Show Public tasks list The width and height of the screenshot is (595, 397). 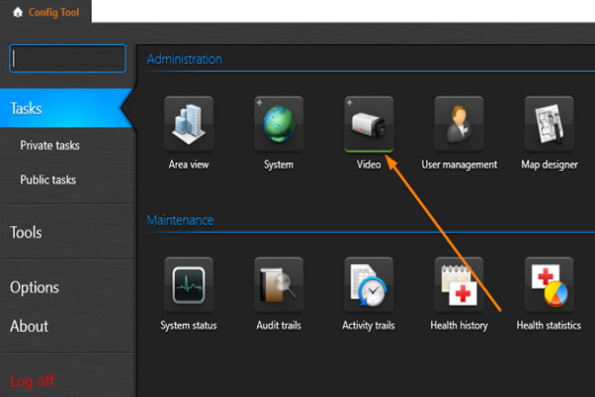[x=48, y=180]
